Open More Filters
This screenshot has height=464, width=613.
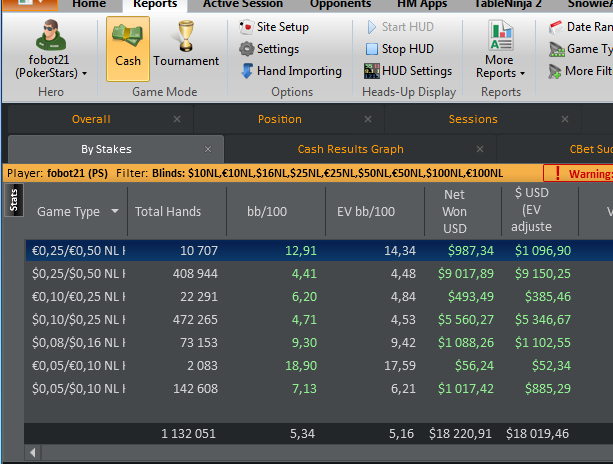pos(581,71)
